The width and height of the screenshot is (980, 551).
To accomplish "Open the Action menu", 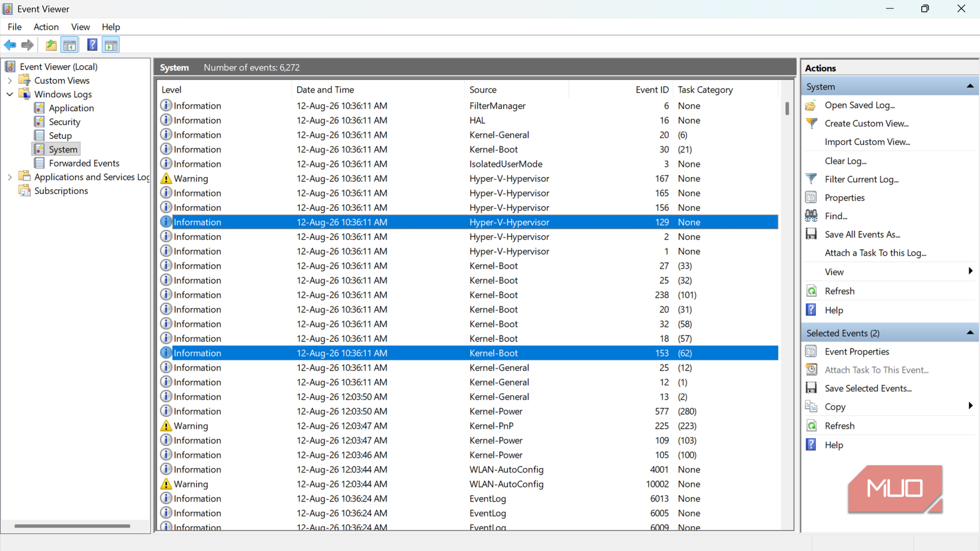I will 46,27.
